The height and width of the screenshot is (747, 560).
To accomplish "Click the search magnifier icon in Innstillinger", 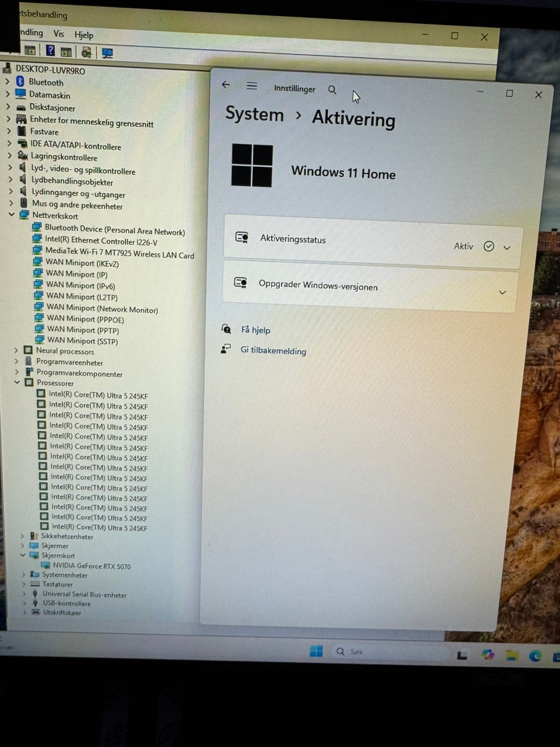I will click(332, 89).
